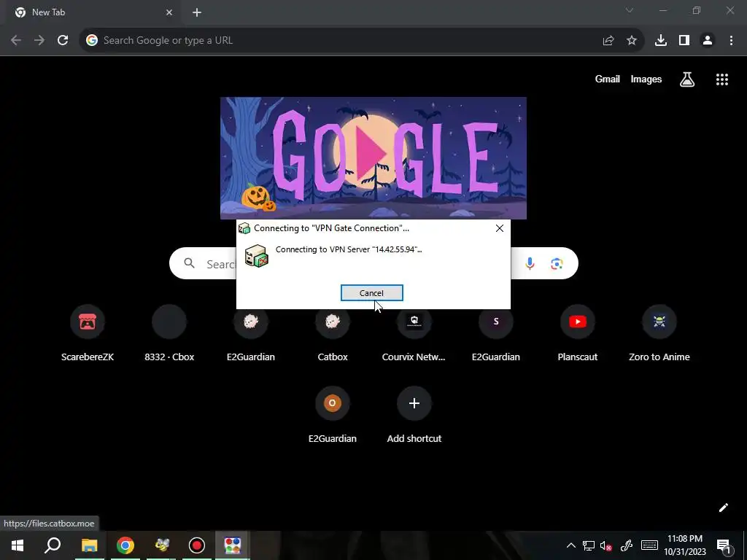This screenshot has width=747, height=560.
Task: Open Gmail link
Action: 608,79
